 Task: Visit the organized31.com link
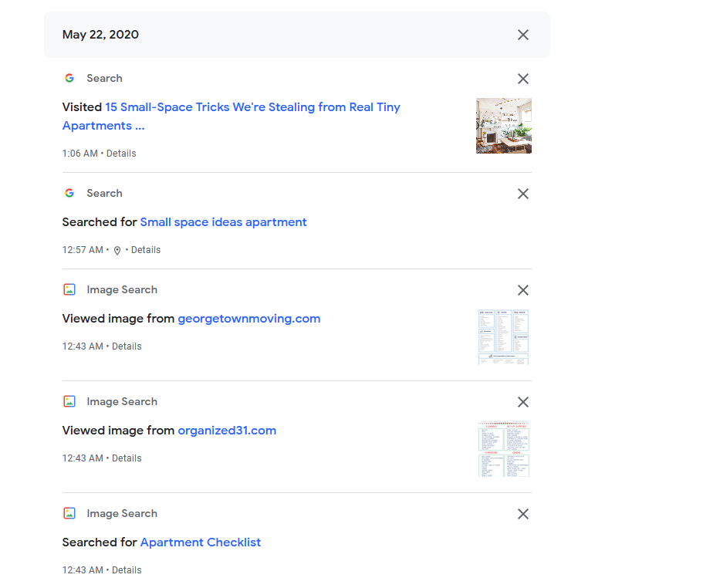227,431
